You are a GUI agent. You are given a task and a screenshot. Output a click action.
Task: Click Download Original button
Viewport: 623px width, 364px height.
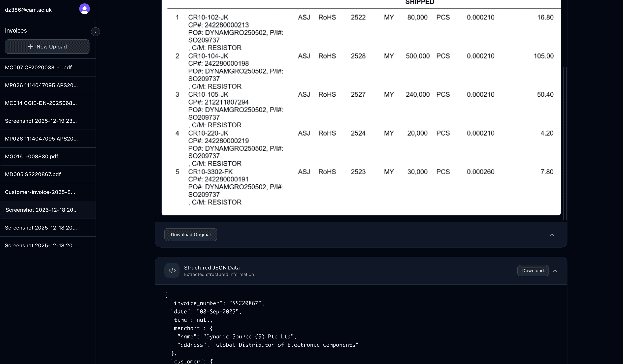click(191, 235)
